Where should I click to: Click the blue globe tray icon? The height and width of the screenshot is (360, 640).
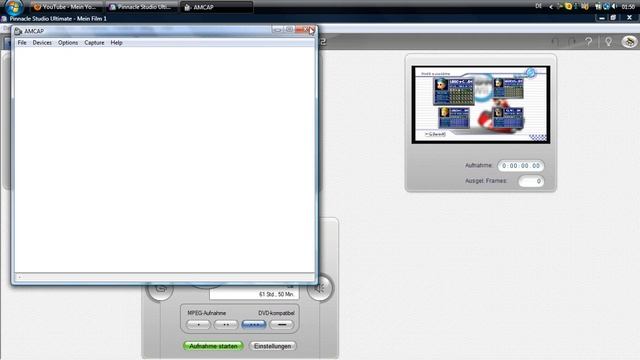[x=606, y=7]
